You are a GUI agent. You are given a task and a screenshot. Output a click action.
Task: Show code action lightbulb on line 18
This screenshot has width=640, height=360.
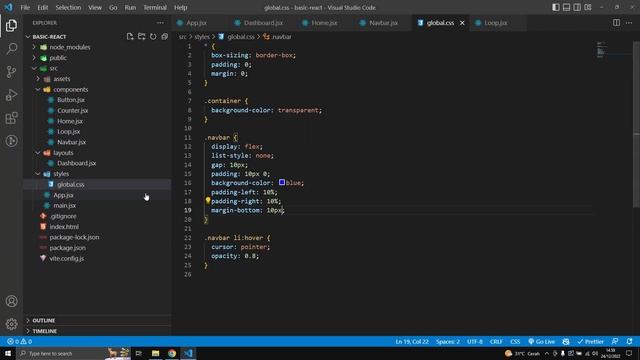207,200
